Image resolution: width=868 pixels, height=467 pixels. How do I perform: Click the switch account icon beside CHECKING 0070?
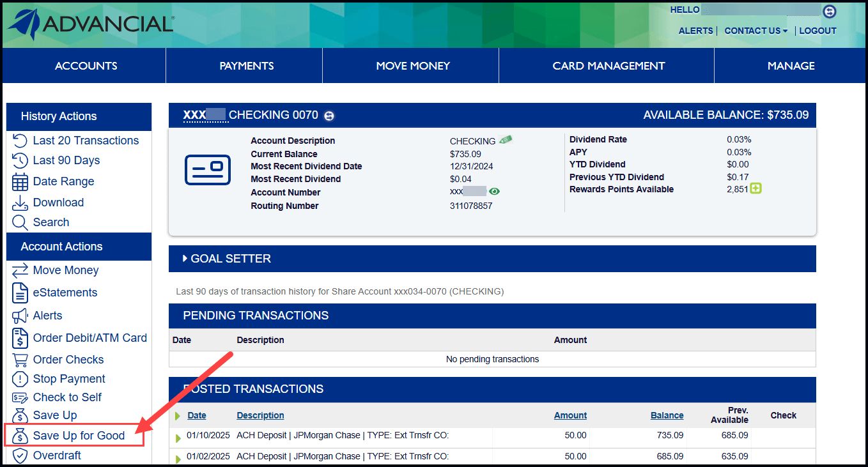pyautogui.click(x=329, y=116)
